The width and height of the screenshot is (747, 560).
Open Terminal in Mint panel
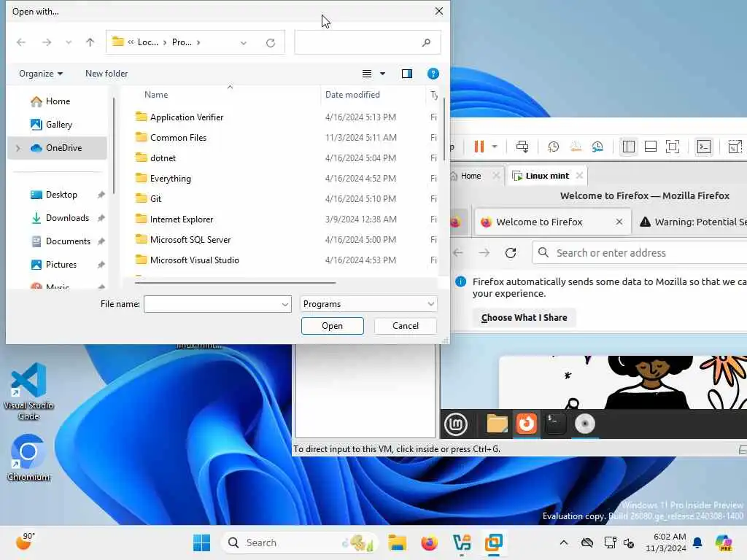[555, 424]
